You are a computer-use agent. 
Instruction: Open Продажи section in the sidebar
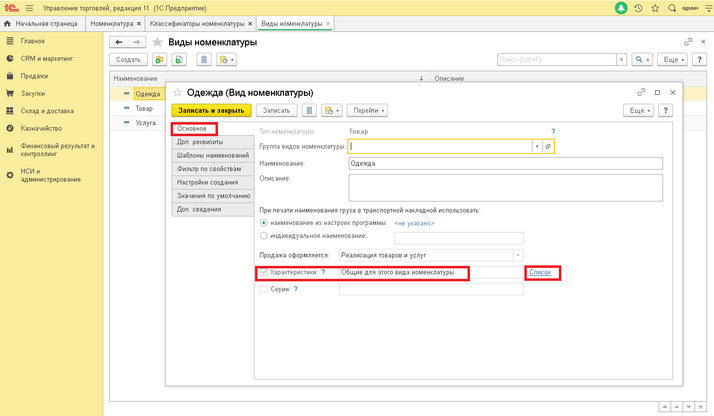pyautogui.click(x=35, y=75)
